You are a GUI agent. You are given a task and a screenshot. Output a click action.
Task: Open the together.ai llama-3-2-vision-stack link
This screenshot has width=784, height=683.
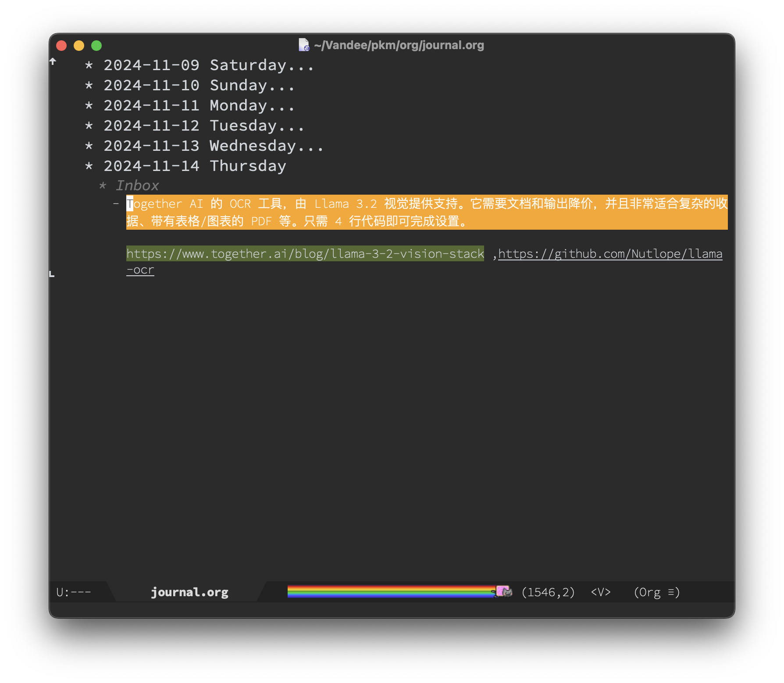coord(305,254)
